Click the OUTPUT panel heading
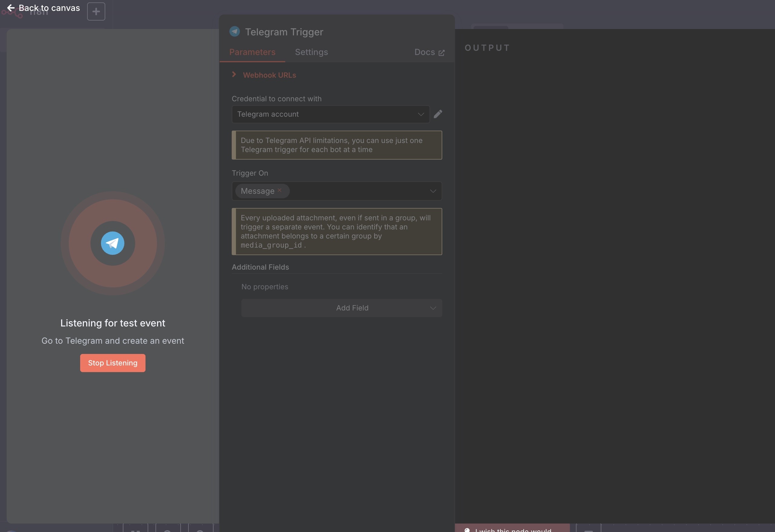Viewport: 775px width, 532px height. (487, 48)
